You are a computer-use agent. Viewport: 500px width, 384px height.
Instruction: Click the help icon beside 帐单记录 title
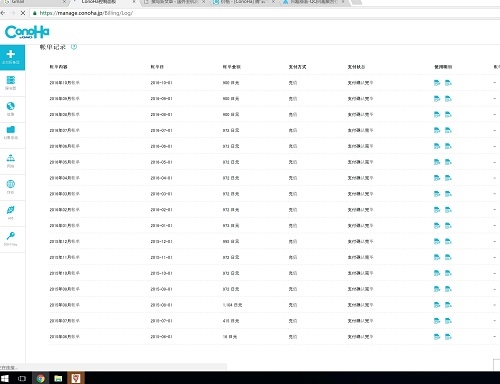[x=74, y=47]
